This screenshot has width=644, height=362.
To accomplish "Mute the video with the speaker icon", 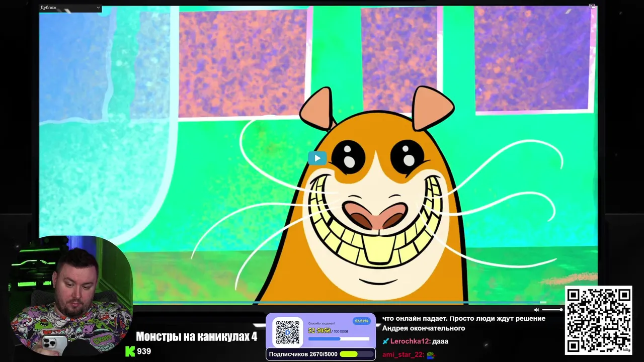I will coord(536,310).
